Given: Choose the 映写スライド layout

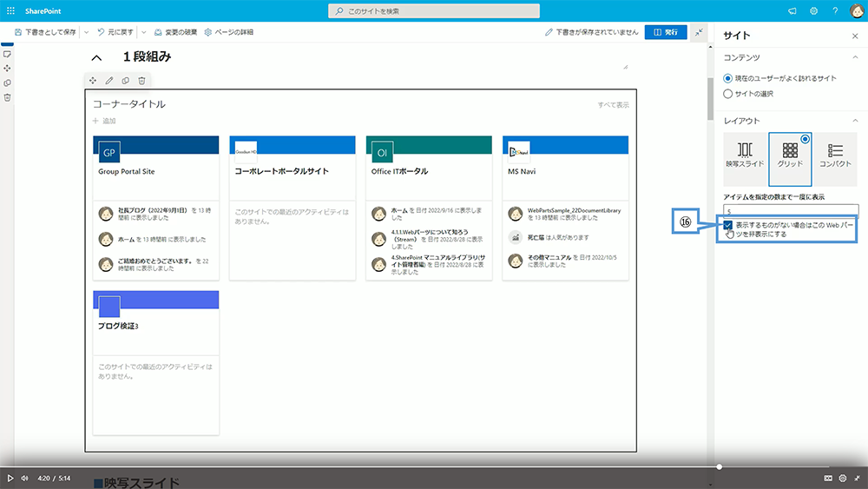Looking at the screenshot, I should pos(745,159).
